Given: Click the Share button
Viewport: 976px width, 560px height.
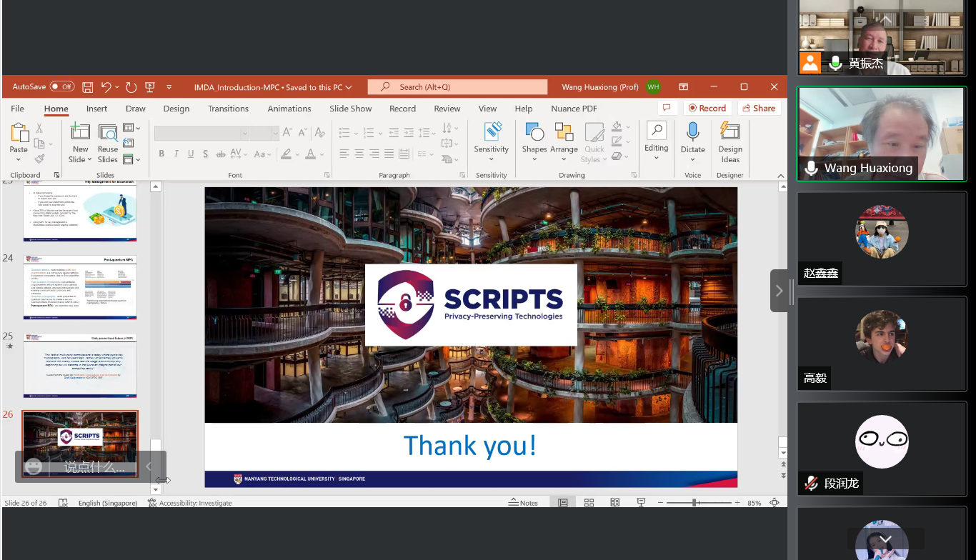Looking at the screenshot, I should click(758, 108).
